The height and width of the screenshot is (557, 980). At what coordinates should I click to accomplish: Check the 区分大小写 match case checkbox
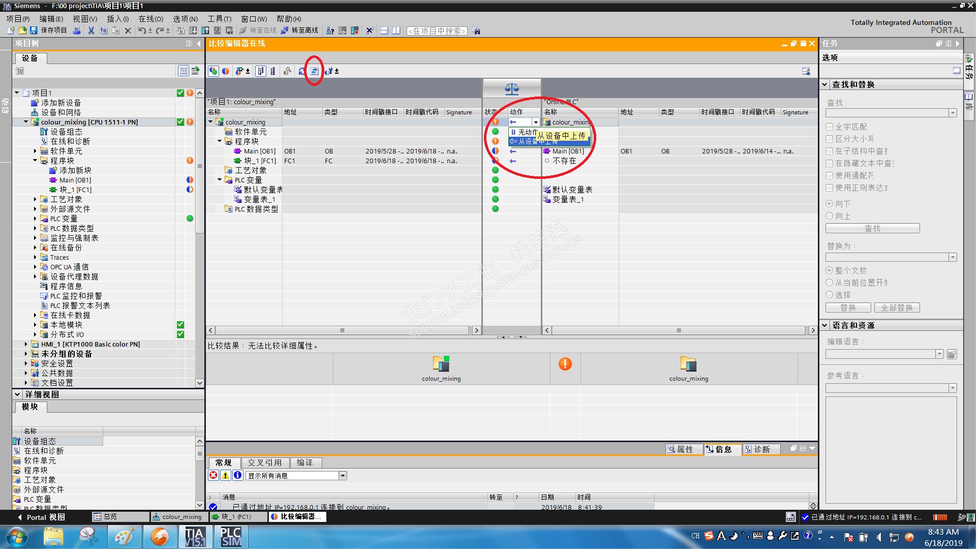tap(830, 139)
